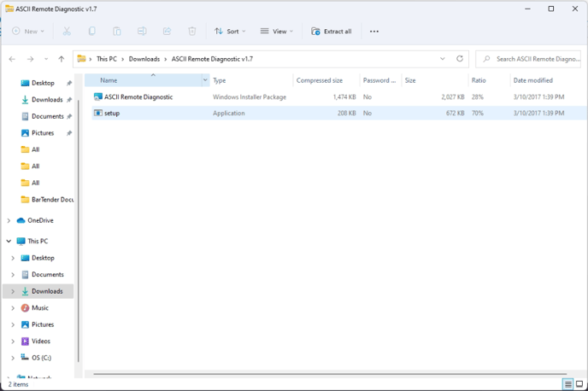Click the ASCII Remote Diagnostic installer icon
The image size is (588, 391).
pyautogui.click(x=98, y=97)
